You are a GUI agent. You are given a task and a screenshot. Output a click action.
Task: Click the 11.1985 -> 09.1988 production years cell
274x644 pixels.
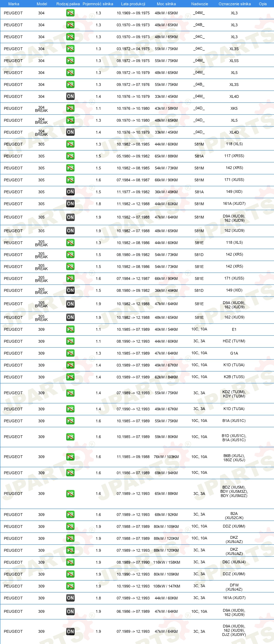[133, 457]
